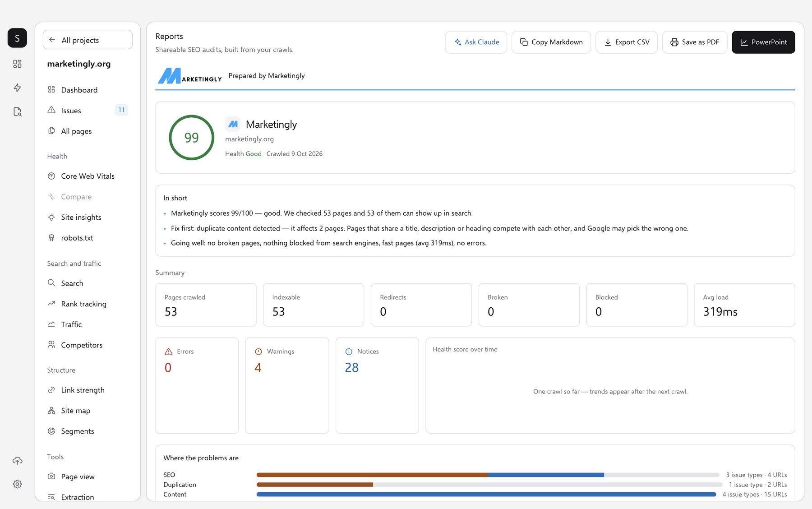Viewport: 812px width, 509px height.
Task: Go back to All projects
Action: (x=88, y=40)
